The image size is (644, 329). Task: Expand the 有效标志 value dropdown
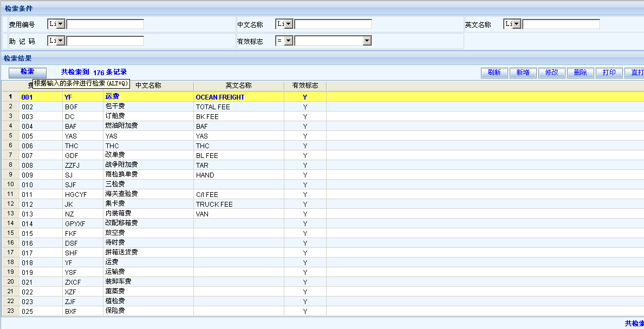[x=367, y=41]
